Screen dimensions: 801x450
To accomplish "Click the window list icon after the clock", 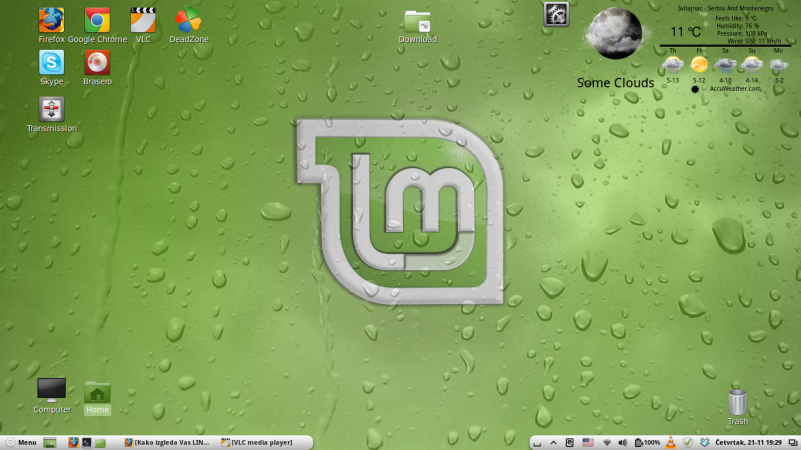I will 792,443.
